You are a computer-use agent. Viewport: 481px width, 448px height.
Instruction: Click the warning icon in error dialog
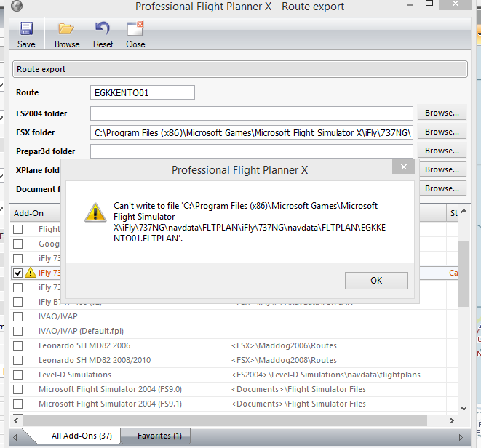pos(95,212)
